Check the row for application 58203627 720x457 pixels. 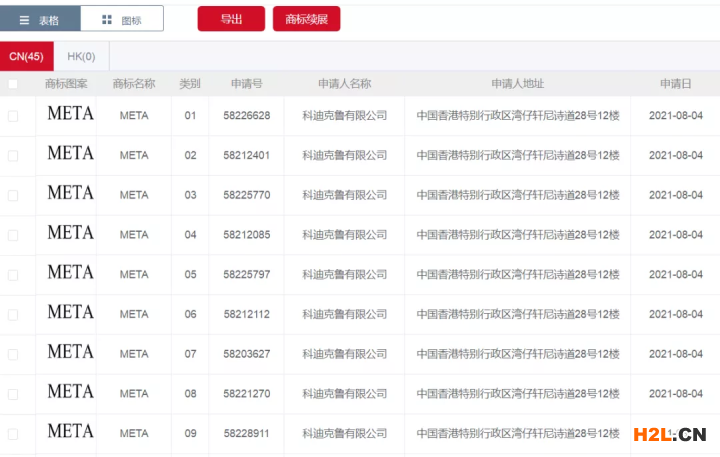[13, 354]
